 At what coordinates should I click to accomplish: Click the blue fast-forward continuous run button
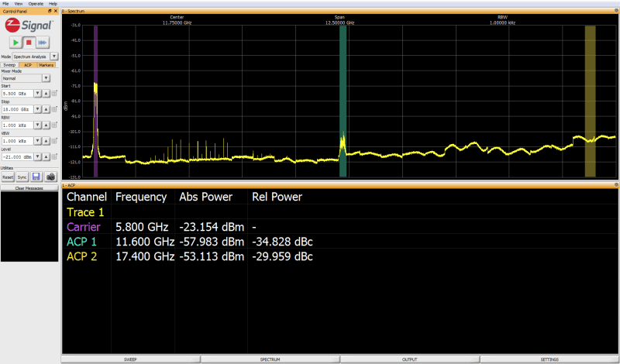tap(43, 43)
